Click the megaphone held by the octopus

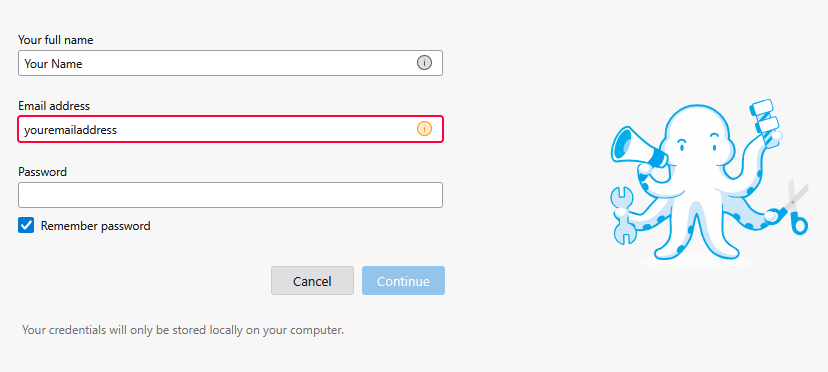tap(636, 146)
